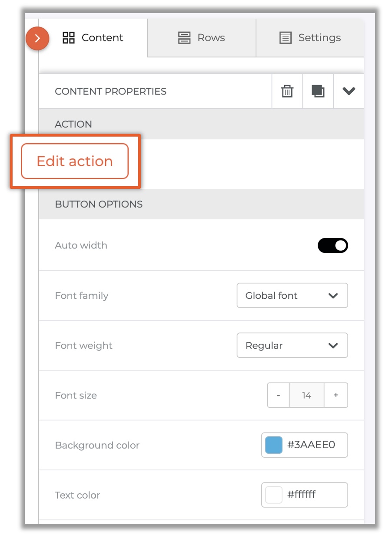Decrease font size with minus button
This screenshot has width=392, height=536.
(278, 395)
